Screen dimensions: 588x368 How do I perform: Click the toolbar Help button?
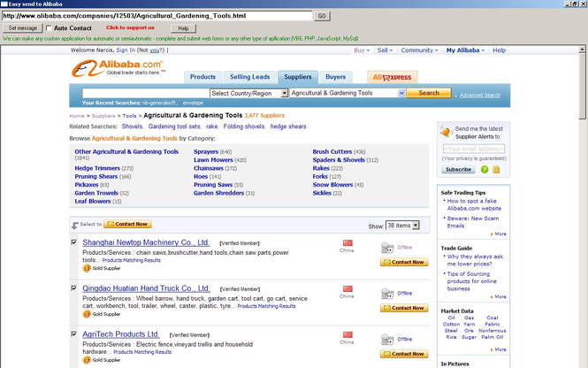tap(183, 28)
